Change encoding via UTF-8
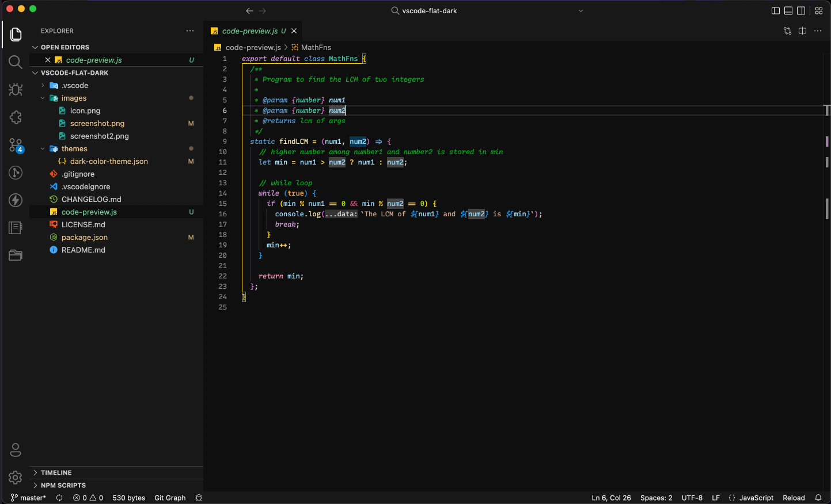This screenshot has width=831, height=504. [692, 498]
